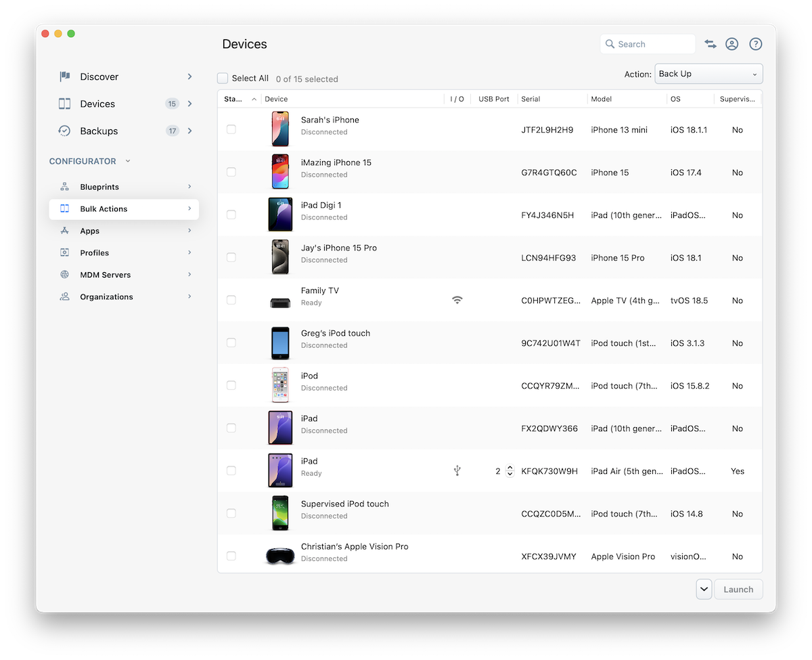Click serial number XFCX39JVMY
The image size is (812, 660).
pyautogui.click(x=549, y=556)
